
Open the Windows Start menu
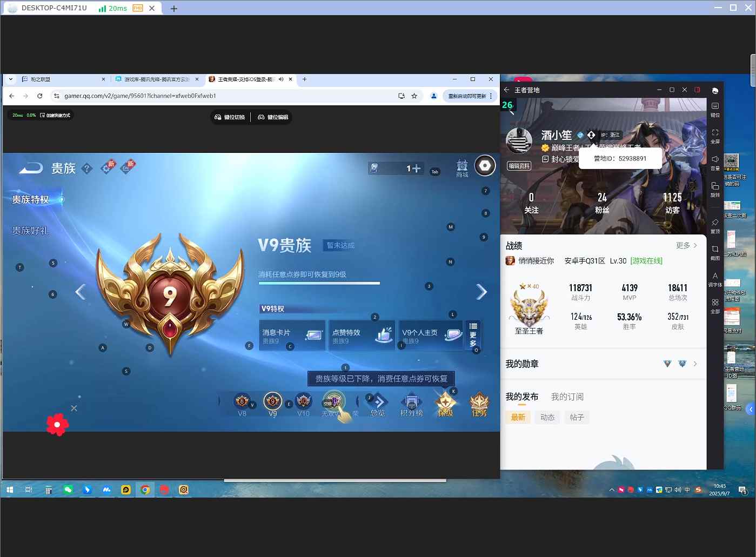pos(9,489)
